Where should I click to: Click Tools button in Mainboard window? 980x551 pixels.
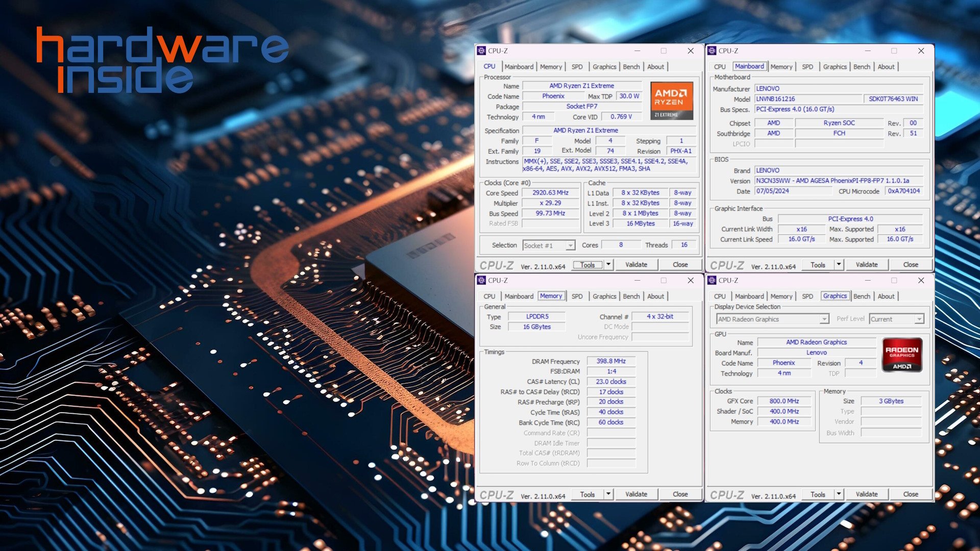coord(817,264)
